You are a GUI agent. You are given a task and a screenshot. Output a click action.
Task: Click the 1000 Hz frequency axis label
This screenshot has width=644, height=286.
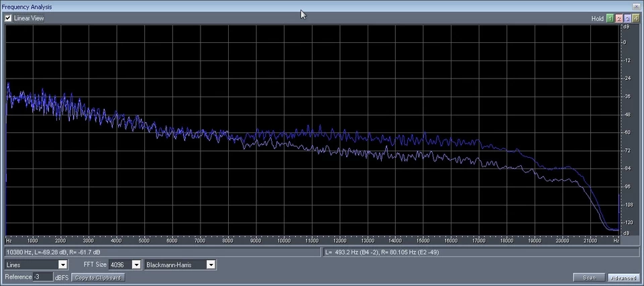coord(33,241)
